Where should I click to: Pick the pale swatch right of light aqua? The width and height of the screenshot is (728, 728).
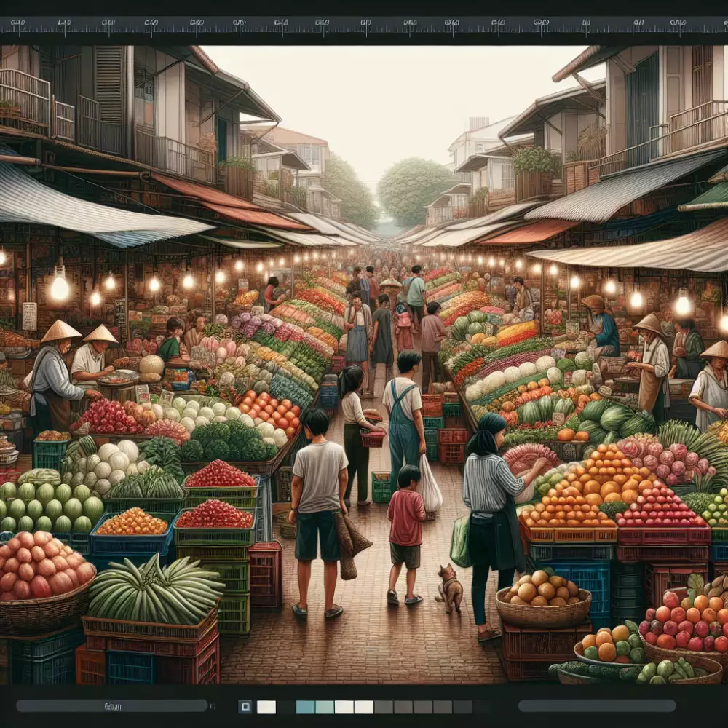tap(344, 707)
